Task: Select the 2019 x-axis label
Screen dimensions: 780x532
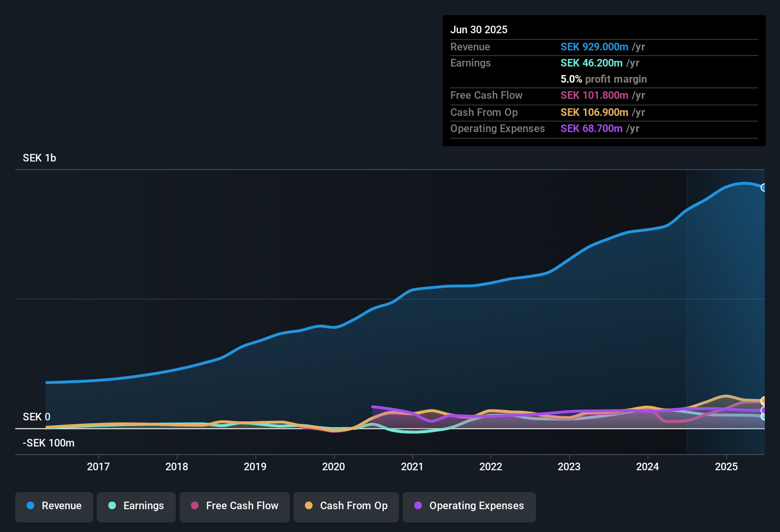Action: [255, 466]
